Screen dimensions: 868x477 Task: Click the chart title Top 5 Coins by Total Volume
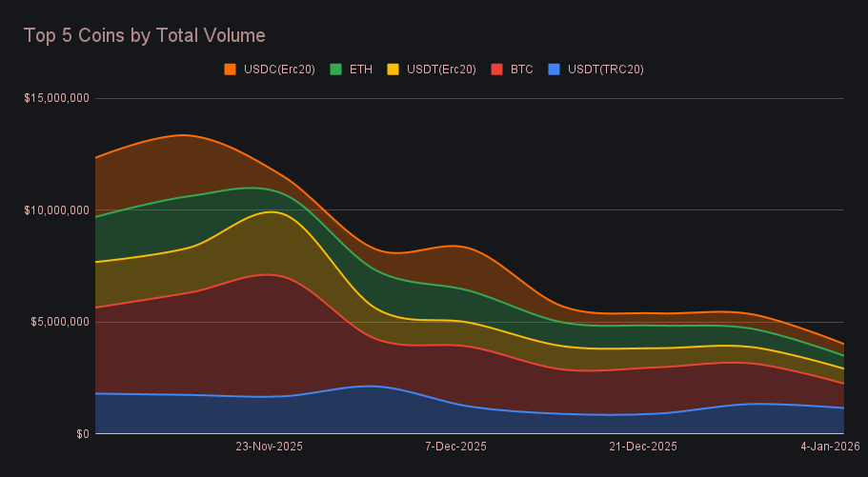pyautogui.click(x=144, y=35)
